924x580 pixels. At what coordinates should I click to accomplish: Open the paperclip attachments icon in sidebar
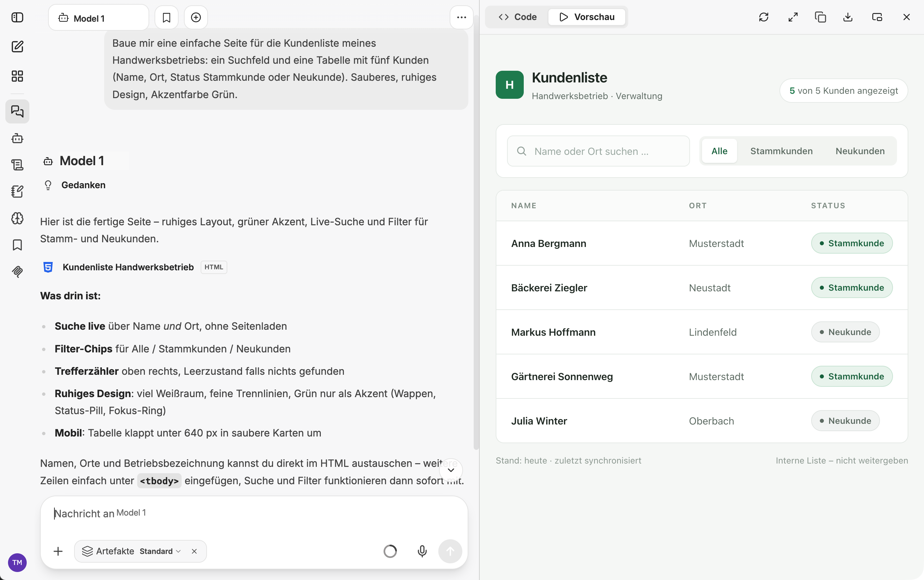coord(17,272)
